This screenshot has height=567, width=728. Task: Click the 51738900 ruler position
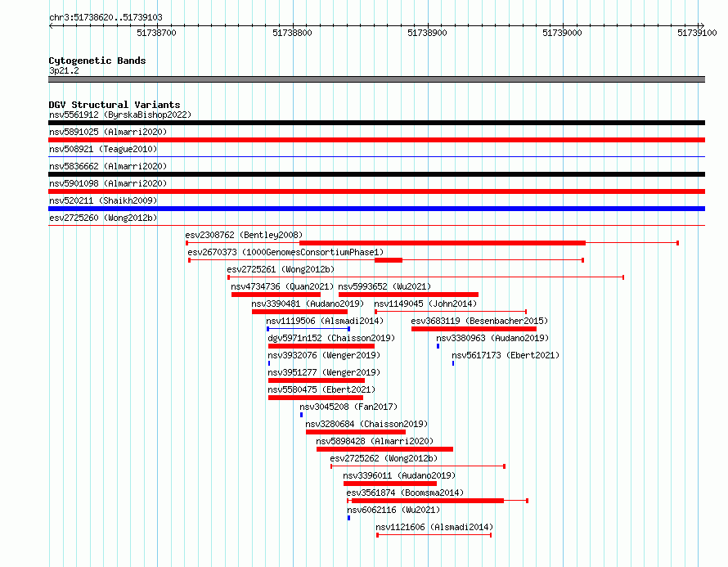pos(427,33)
